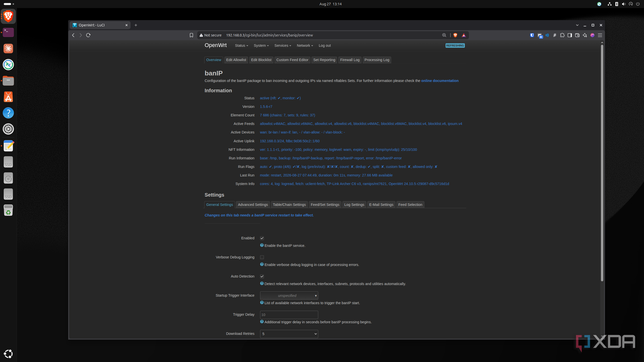Image resolution: width=644 pixels, height=362 pixels.
Task: Open the Bitwarden extension icon
Action: click(532, 35)
